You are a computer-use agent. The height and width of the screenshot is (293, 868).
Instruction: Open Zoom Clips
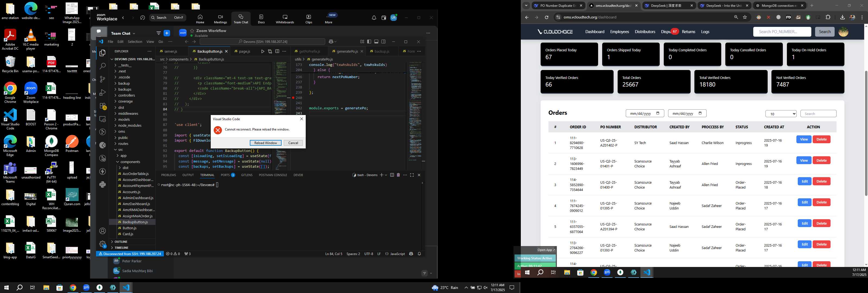[309, 19]
